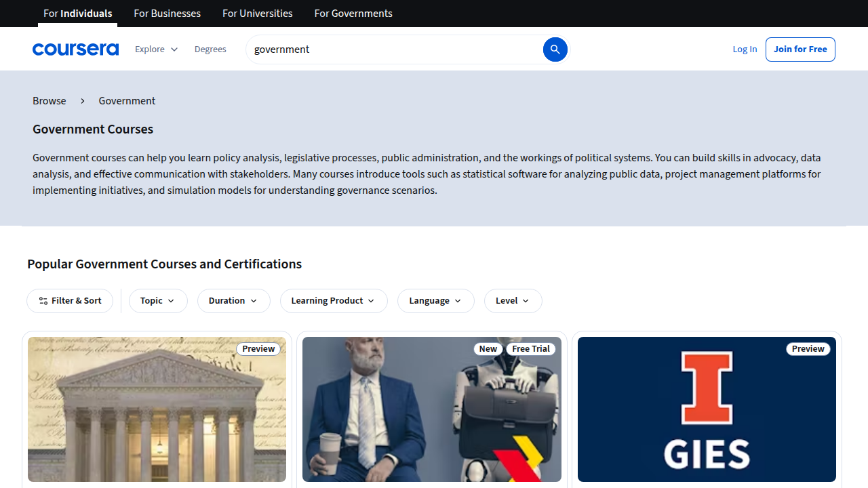Click the Coursera logo
The height and width of the screenshot is (488, 868).
75,49
